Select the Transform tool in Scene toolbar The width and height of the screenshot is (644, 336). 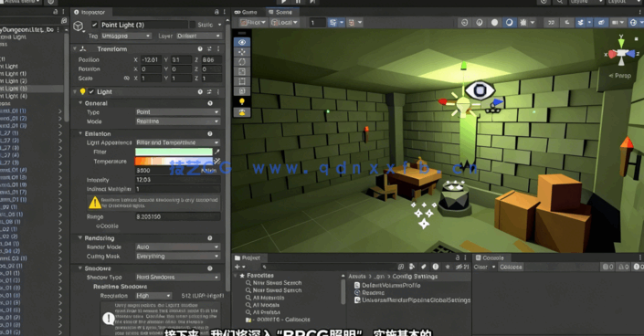pyautogui.click(x=242, y=90)
